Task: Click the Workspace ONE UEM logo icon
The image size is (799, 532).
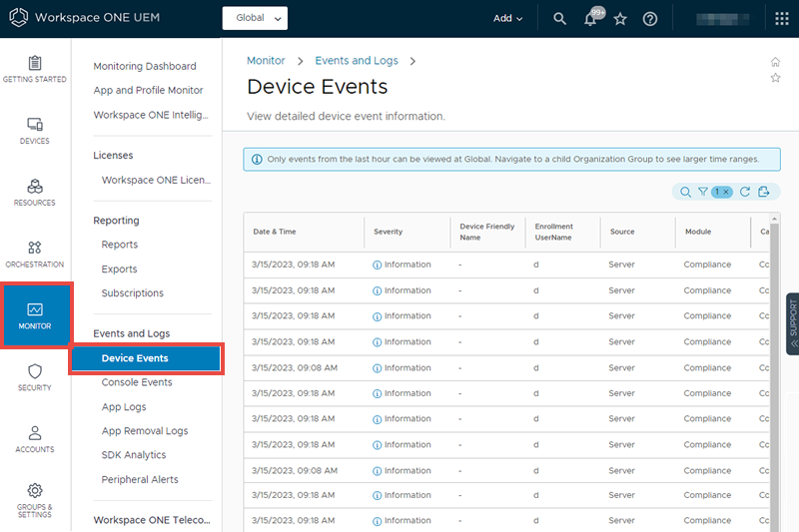Action: [18, 18]
